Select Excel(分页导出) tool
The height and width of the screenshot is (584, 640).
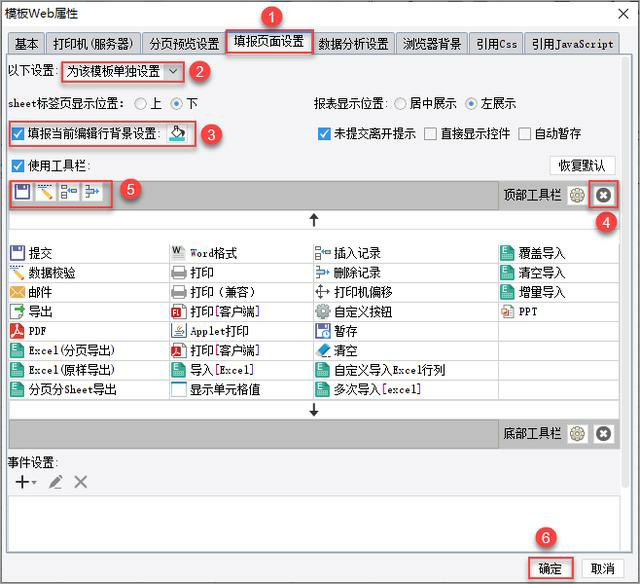(62, 351)
